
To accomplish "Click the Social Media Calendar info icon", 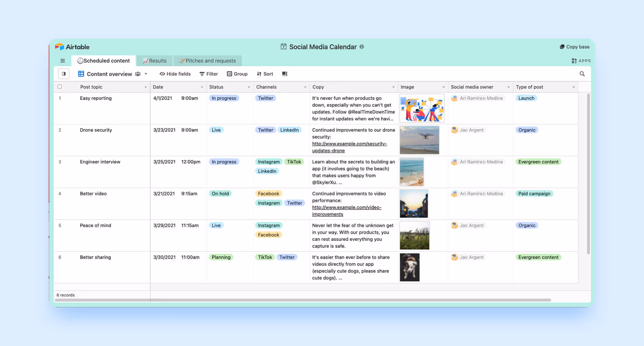I will coord(362,47).
